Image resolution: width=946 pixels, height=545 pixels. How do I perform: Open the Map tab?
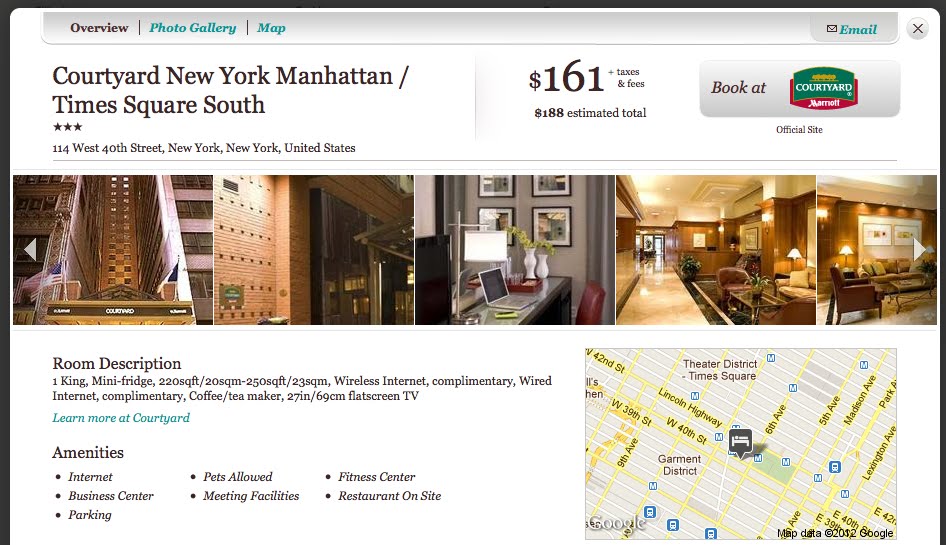tap(271, 28)
